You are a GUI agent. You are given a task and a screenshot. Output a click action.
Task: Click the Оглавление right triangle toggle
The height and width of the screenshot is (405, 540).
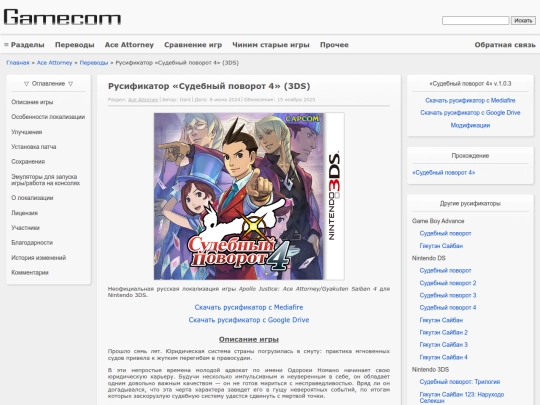(x=71, y=84)
